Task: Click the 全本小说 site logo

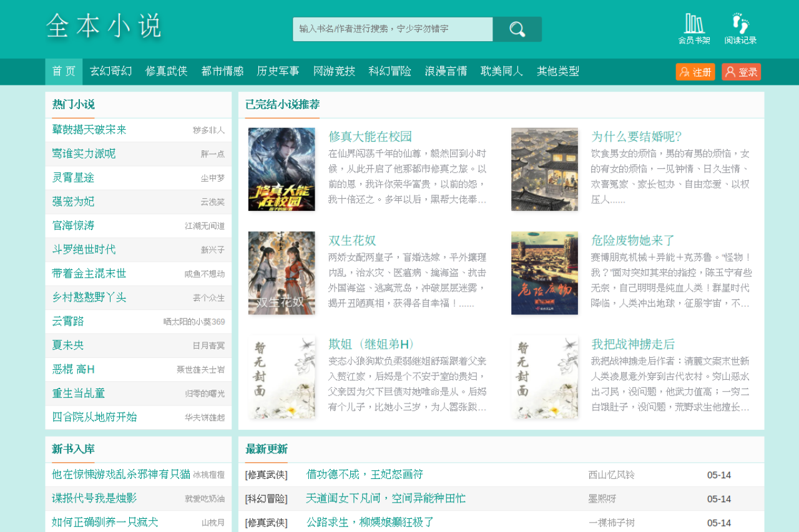Action: pos(104,26)
